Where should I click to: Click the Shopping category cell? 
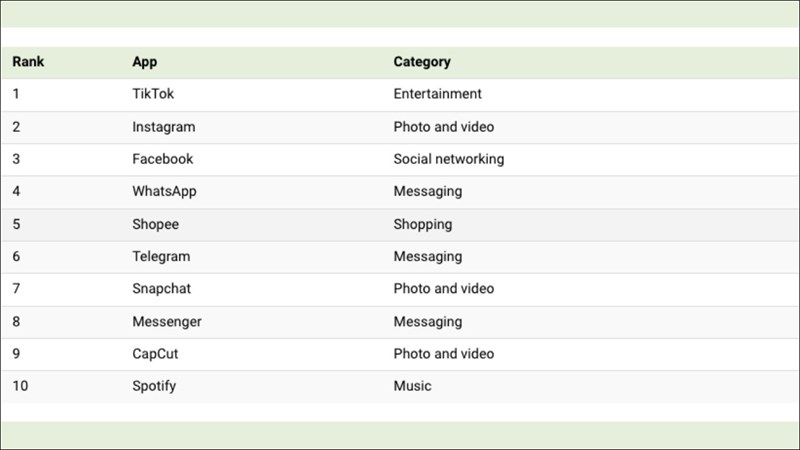pyautogui.click(x=423, y=224)
